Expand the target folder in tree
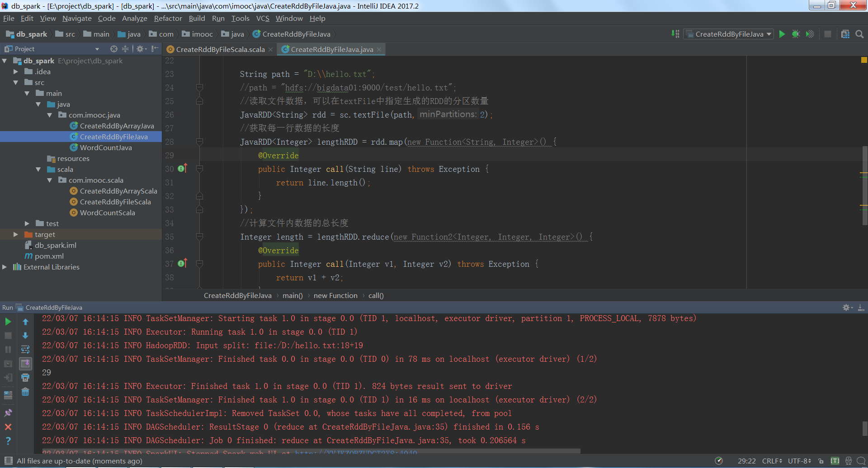 (16, 235)
